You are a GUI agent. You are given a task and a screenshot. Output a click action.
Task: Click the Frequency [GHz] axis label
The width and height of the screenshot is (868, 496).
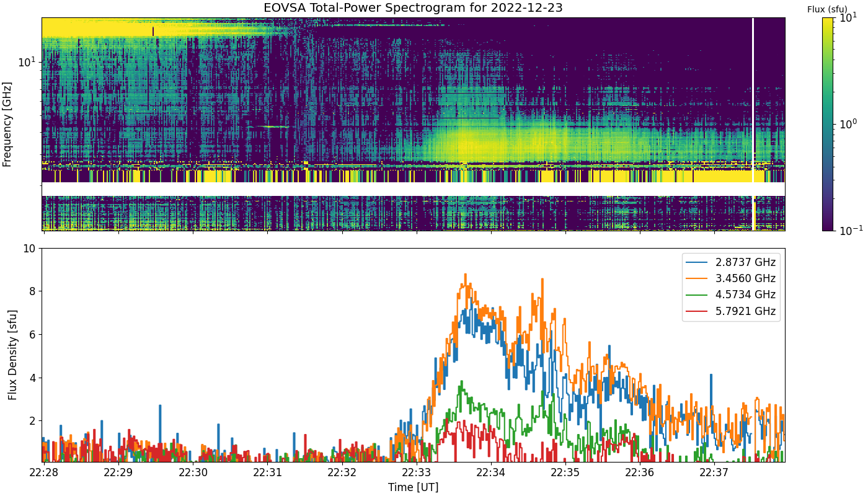(7, 124)
